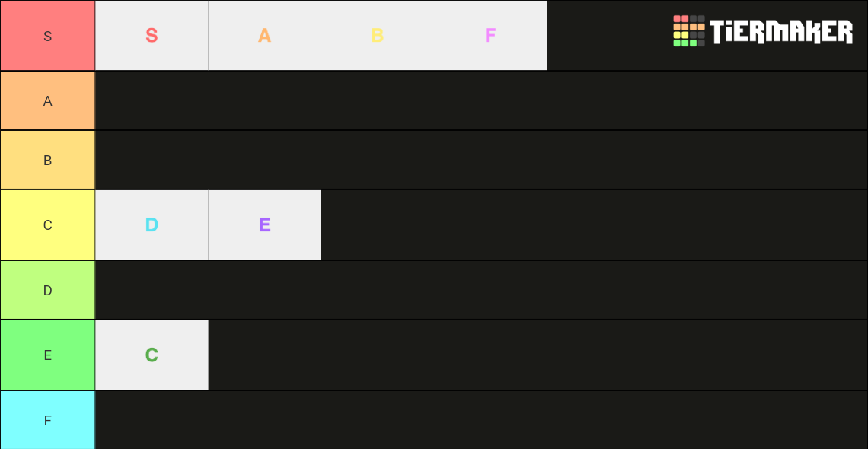Screen dimensions: 868x449
Task: Click the cyan F tier label swatch
Action: click(47, 420)
